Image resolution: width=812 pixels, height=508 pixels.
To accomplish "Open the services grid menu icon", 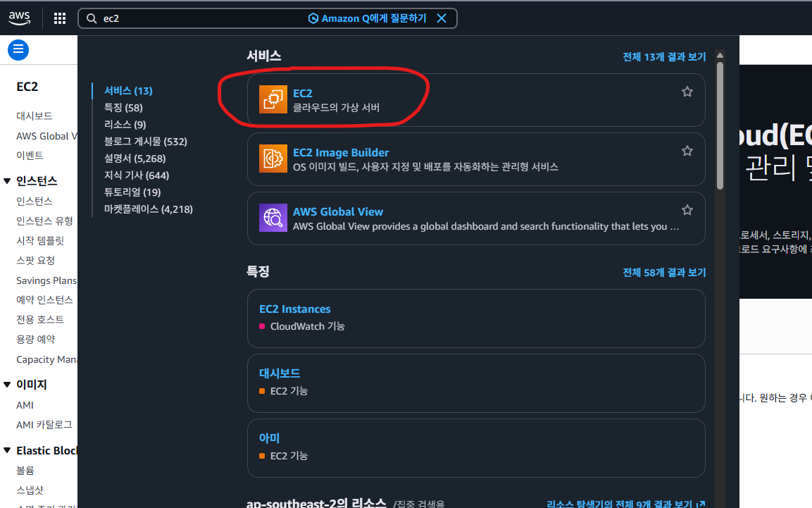I will coord(60,18).
